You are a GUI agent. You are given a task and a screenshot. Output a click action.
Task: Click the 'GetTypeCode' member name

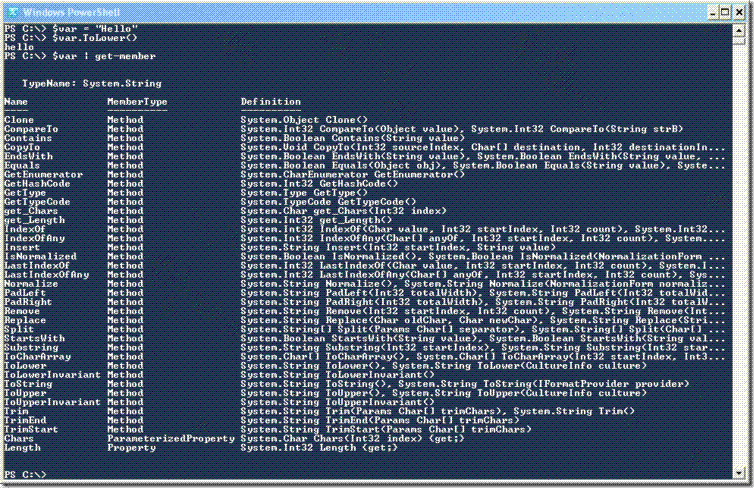37,202
